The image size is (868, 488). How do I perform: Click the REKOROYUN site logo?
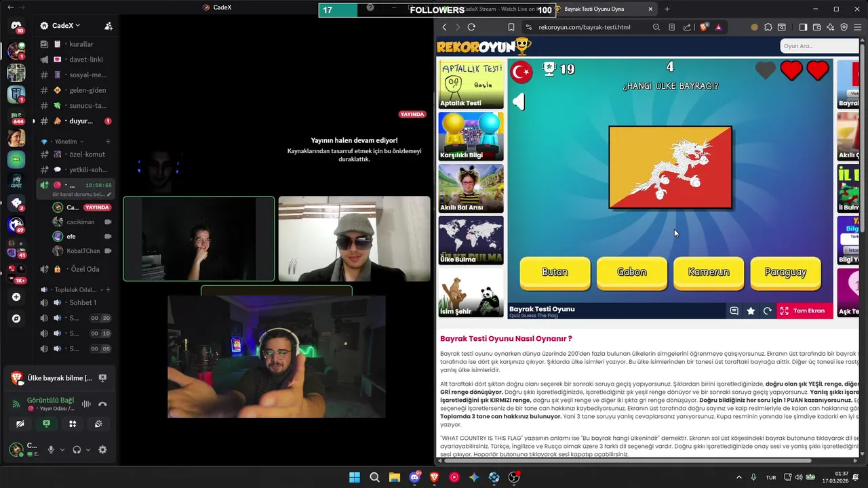pyautogui.click(x=484, y=46)
